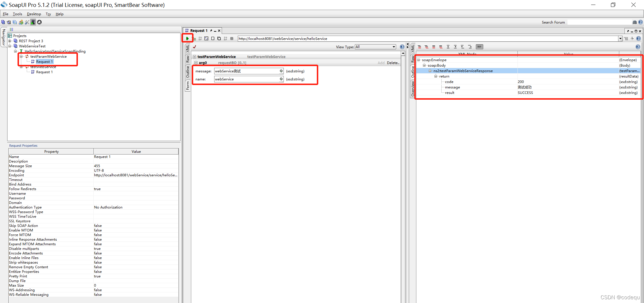
Task: Click the Encoding value UTF-8 cell
Action: click(x=136, y=171)
